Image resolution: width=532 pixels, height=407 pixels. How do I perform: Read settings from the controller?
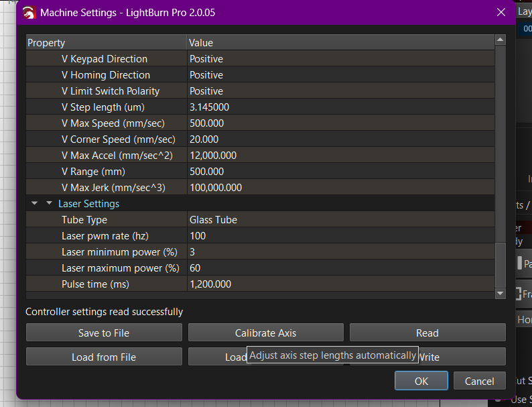point(427,333)
